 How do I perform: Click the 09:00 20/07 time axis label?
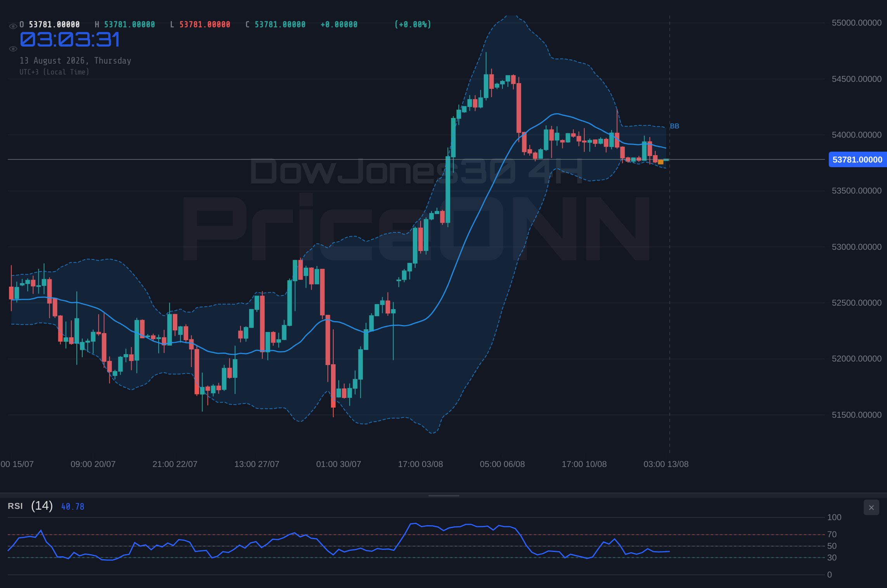pyautogui.click(x=93, y=464)
